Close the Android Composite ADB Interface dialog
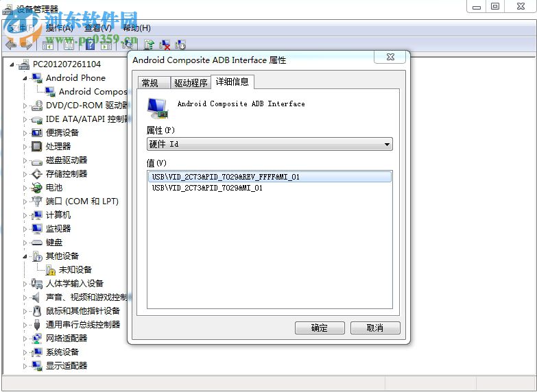Viewport: 537px width, 392px height. 390,57
